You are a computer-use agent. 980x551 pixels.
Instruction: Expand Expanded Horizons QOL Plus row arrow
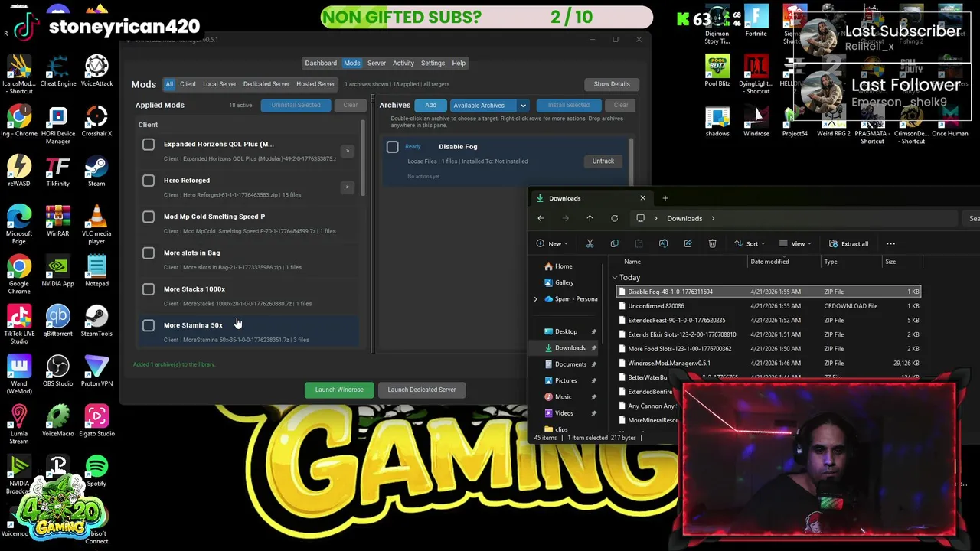pyautogui.click(x=348, y=152)
